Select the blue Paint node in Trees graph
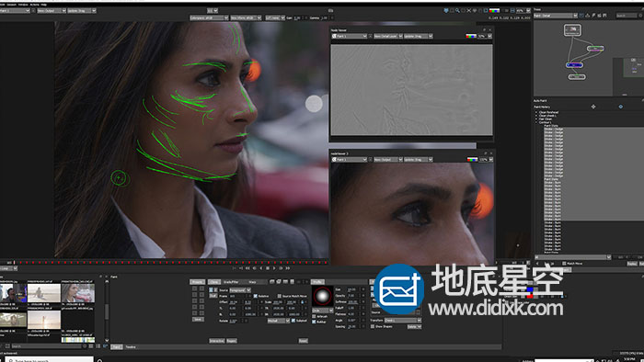Screen dimensions: 644x362 [574, 65]
